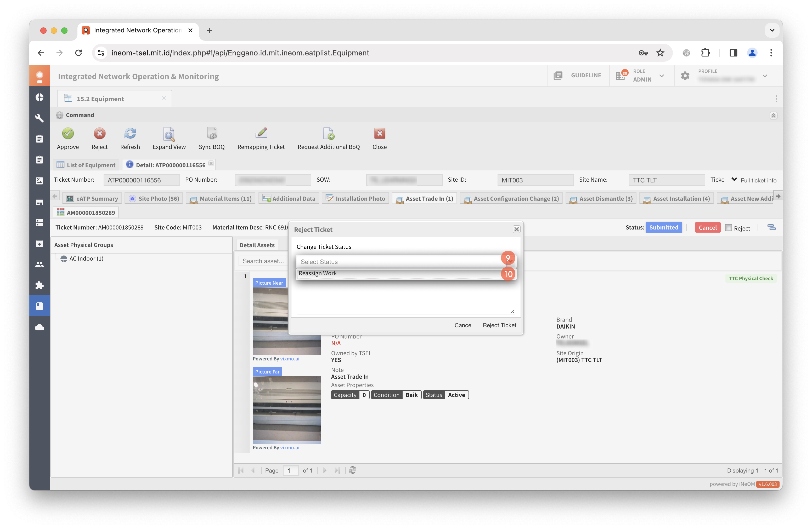812x529 pixels.
Task: Switch to Material Items (11) tab
Action: coord(221,198)
